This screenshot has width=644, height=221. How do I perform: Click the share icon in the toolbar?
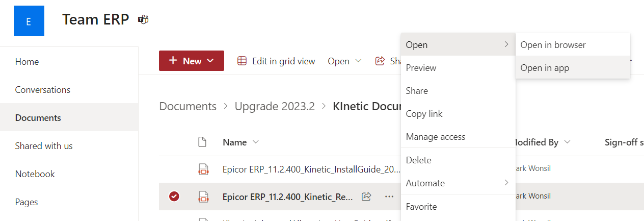380,61
